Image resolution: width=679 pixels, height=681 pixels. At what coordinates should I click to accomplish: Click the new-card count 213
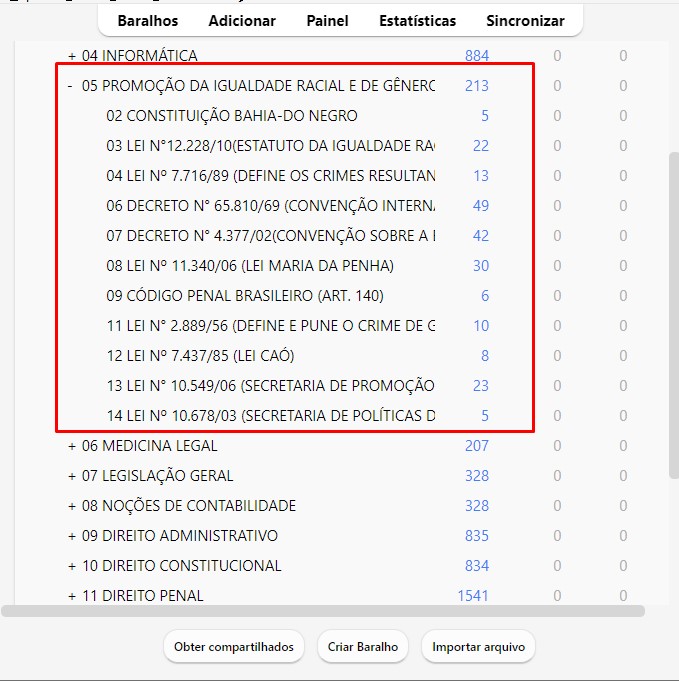[477, 86]
